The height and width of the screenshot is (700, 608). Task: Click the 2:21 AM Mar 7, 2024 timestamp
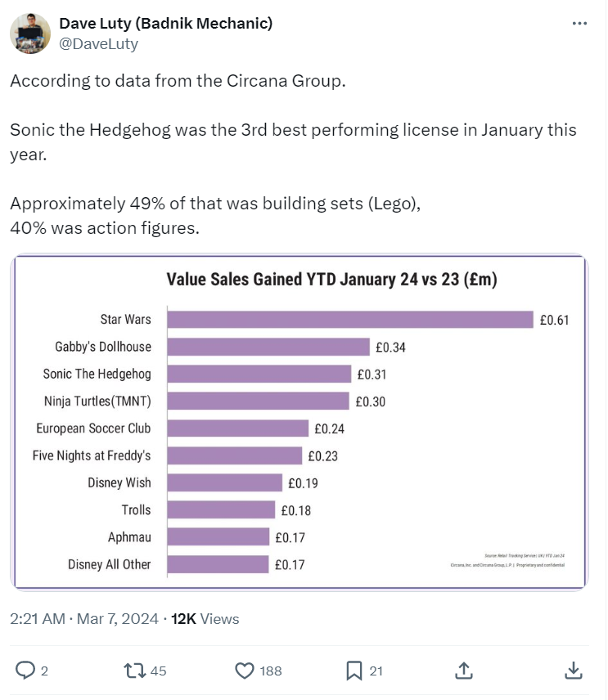click(x=84, y=619)
